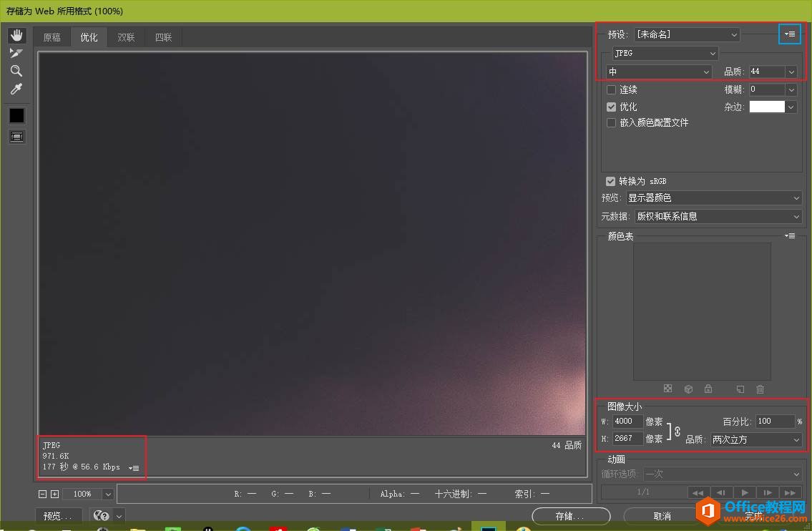Open the 品质 44 quality slider
Viewport: 812px width, 531px height.
tap(791, 72)
